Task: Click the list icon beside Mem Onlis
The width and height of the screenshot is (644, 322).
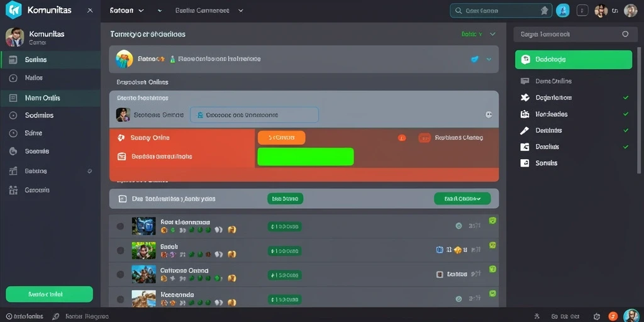Action: pos(13,98)
